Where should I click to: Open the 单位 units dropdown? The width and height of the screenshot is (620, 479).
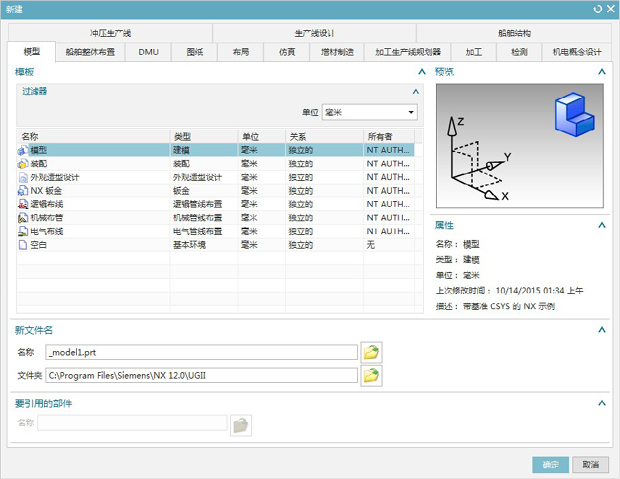click(370, 113)
